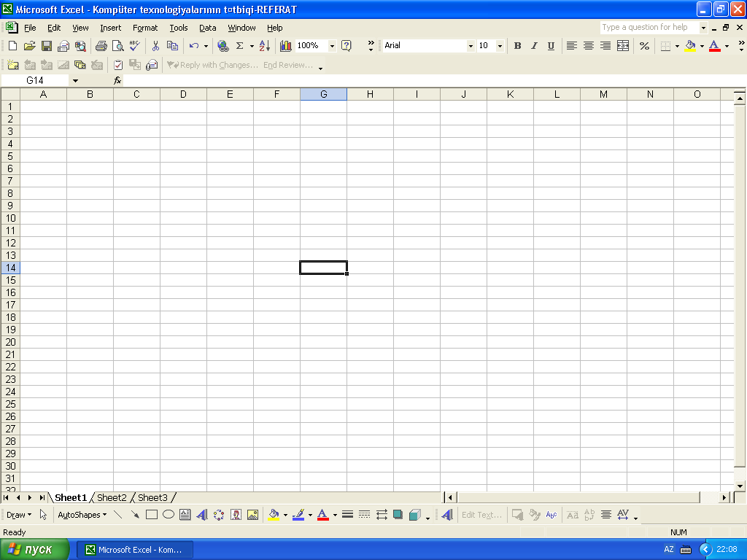Open the Undo history dropdown arrow
Viewport: 747px width, 560px height.
pyautogui.click(x=206, y=46)
